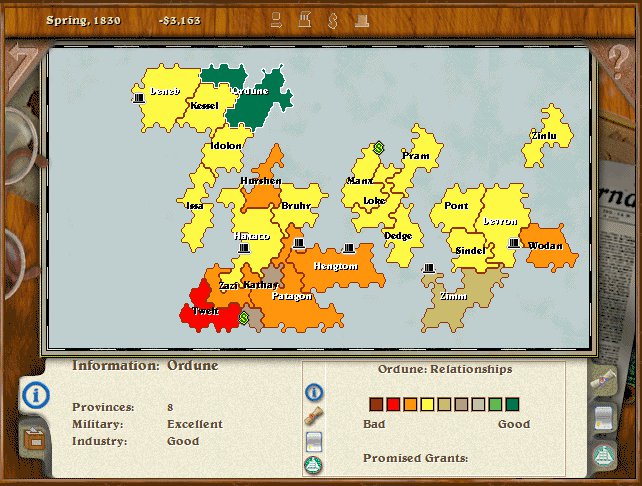Select Wodan on the map
The width and height of the screenshot is (642, 486).
pos(545,246)
